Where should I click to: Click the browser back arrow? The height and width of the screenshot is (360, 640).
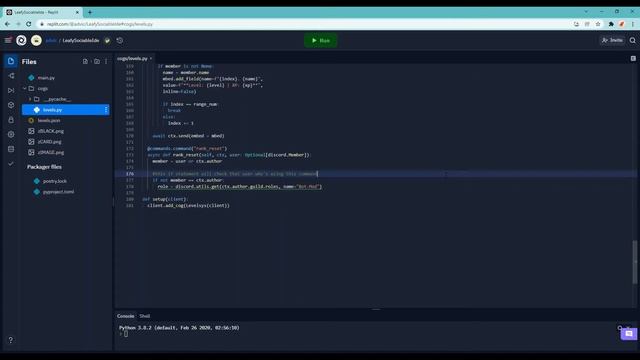[x=7, y=24]
